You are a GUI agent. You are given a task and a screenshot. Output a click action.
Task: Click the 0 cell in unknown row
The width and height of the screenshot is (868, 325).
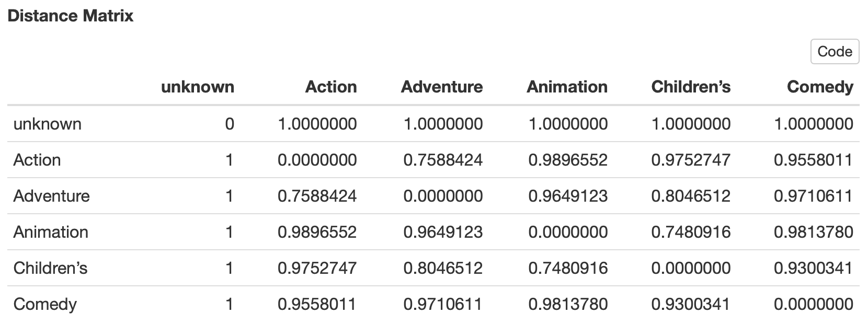tap(229, 124)
